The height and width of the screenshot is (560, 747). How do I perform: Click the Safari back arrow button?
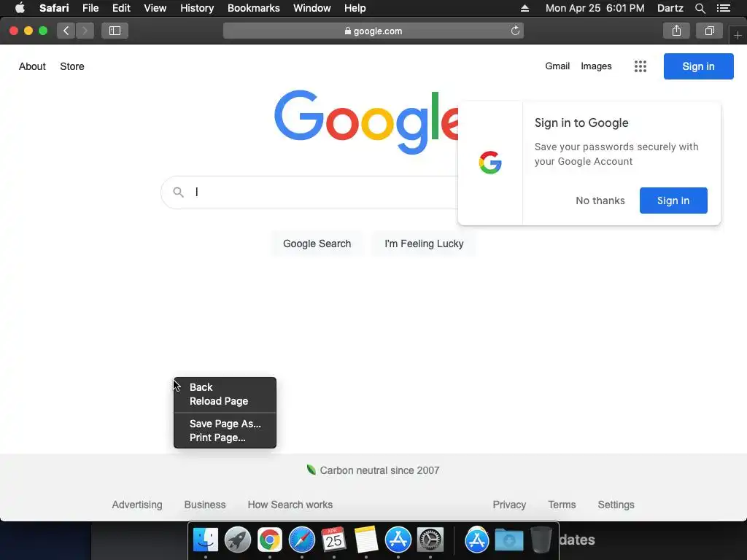pyautogui.click(x=66, y=31)
